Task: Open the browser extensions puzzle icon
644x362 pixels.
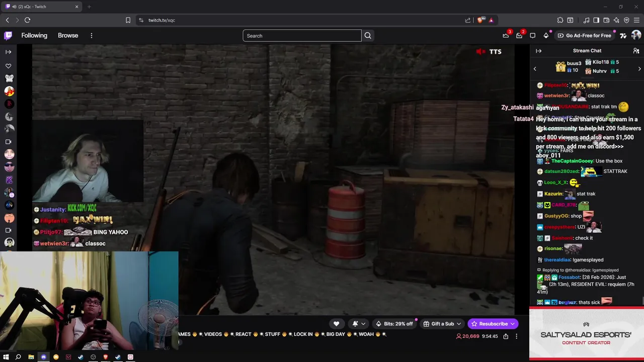Action: (560, 20)
